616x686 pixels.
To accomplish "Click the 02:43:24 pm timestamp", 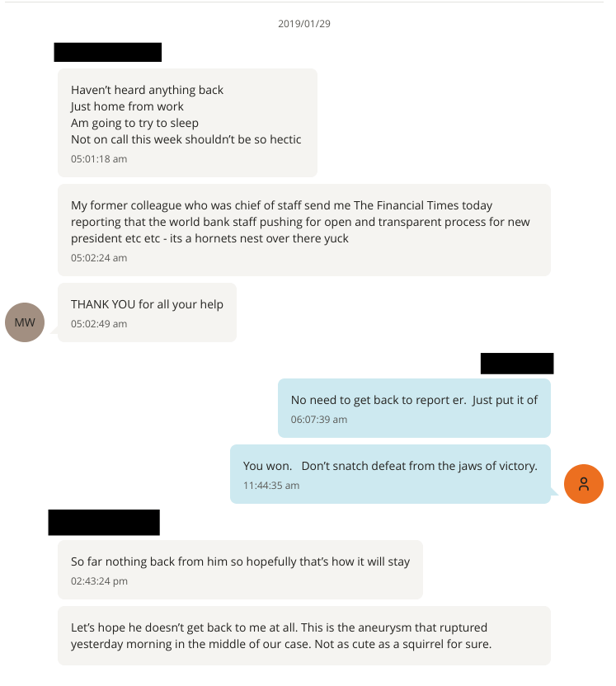I will [x=99, y=581].
